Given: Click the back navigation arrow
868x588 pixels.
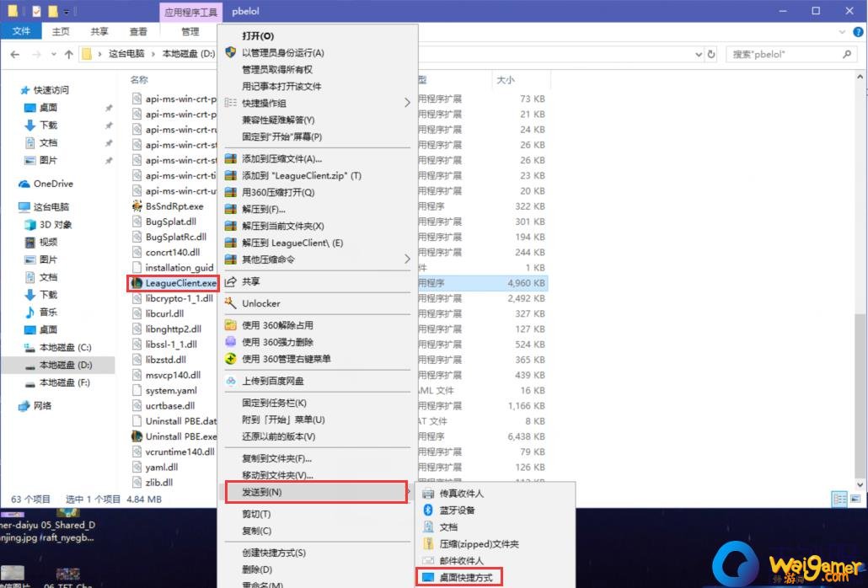Looking at the screenshot, I should [x=15, y=54].
